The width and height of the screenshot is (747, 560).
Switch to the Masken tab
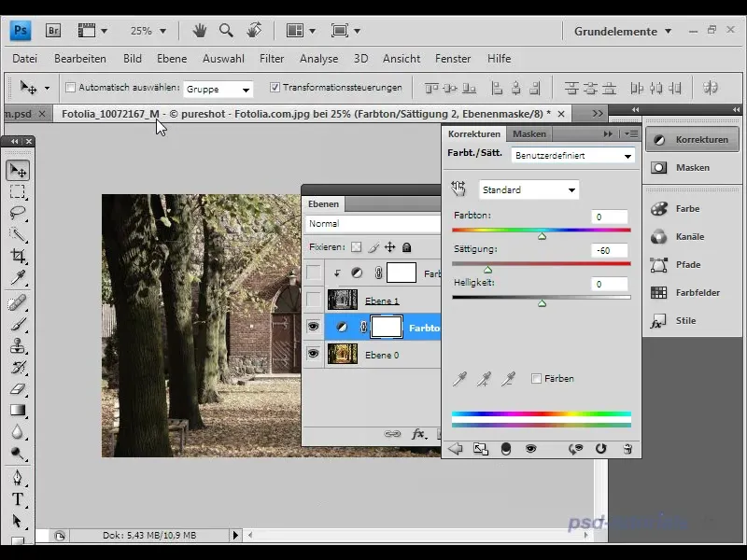[529, 133]
